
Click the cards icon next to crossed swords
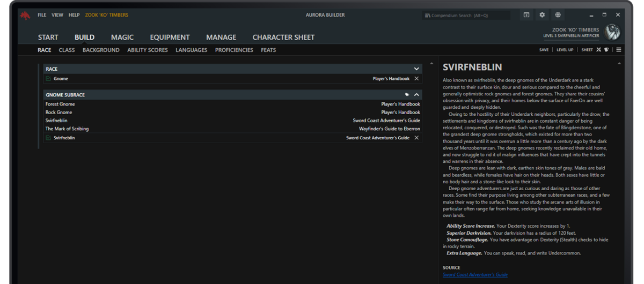[x=607, y=50]
